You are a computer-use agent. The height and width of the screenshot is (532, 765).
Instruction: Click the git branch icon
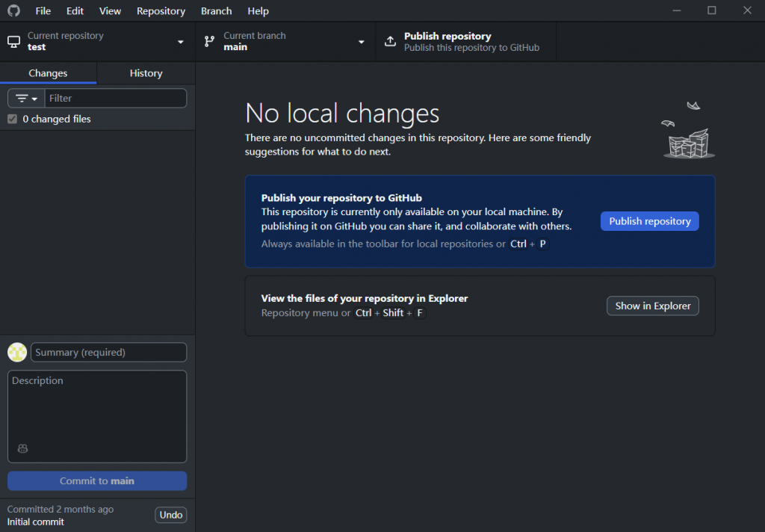[209, 42]
